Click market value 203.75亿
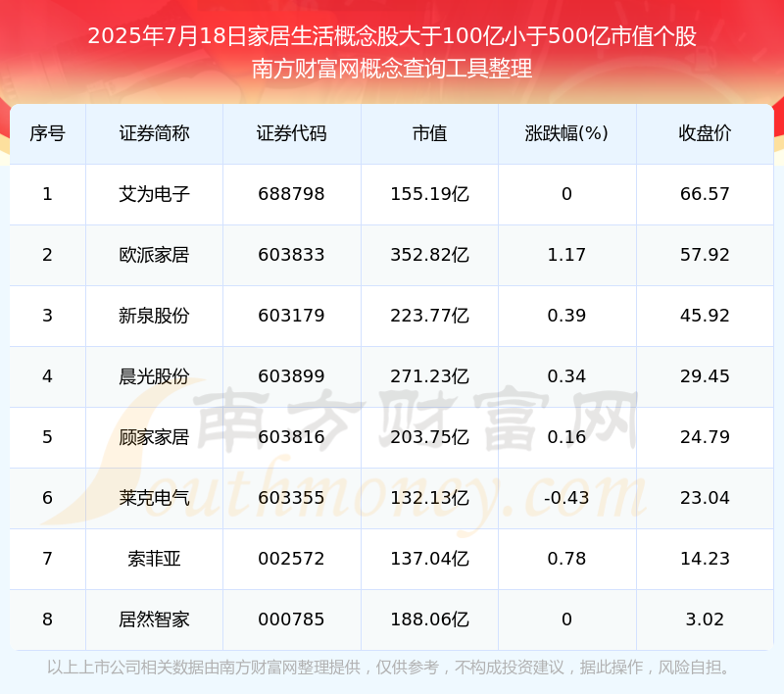This screenshot has width=784, height=694. pos(429,437)
